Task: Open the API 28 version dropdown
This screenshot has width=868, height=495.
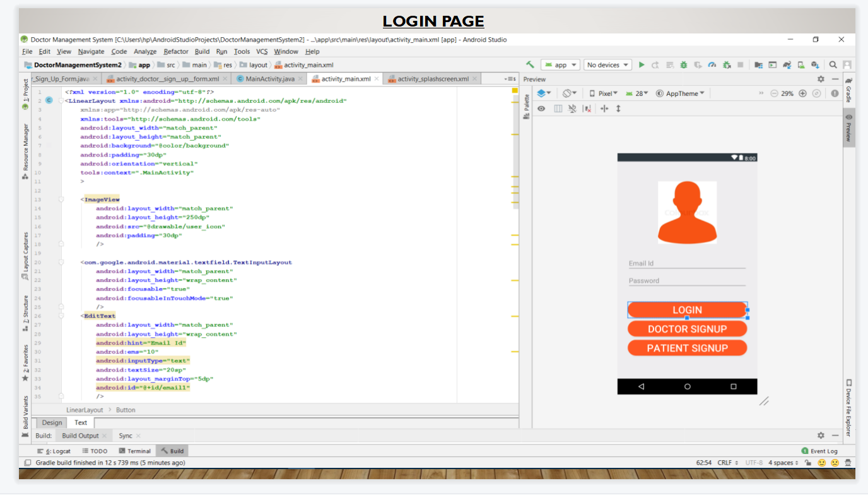Action: tap(637, 93)
